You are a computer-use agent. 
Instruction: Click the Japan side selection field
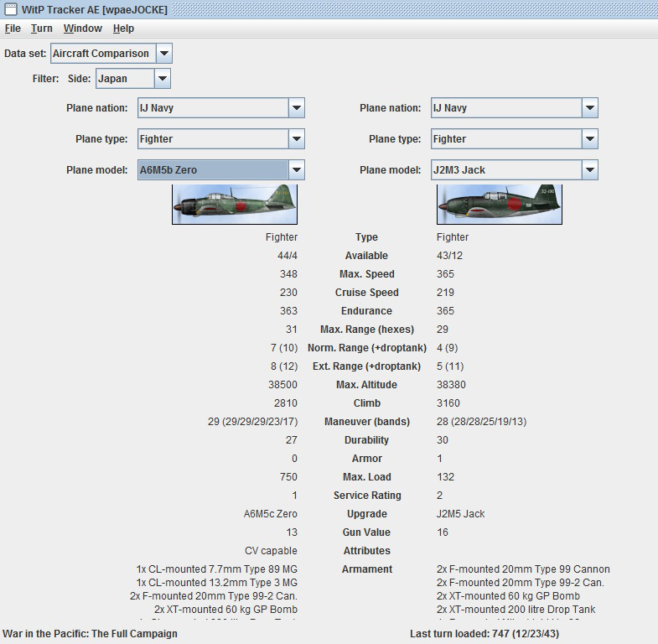[126, 79]
